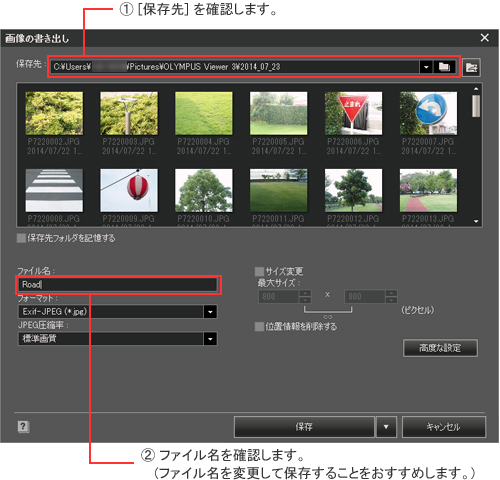Viewport: 500px width, 480px height.
Task: Select thumbnail P7220007.JPG blue arrow sign
Action: [428, 113]
